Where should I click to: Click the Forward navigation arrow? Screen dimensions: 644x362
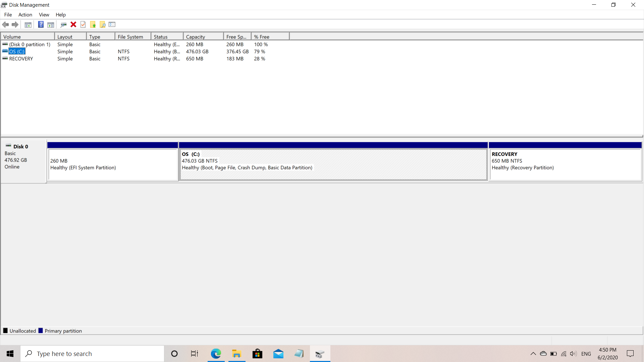click(15, 24)
